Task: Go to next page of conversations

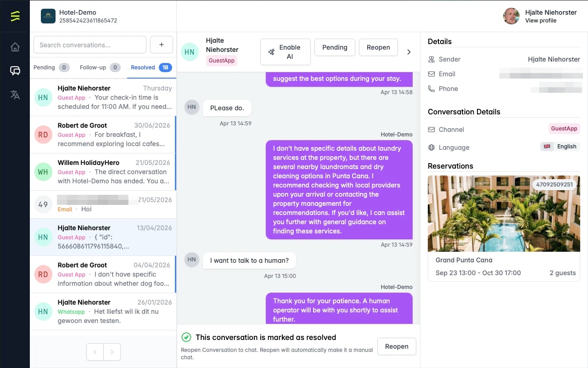Action: tap(112, 352)
